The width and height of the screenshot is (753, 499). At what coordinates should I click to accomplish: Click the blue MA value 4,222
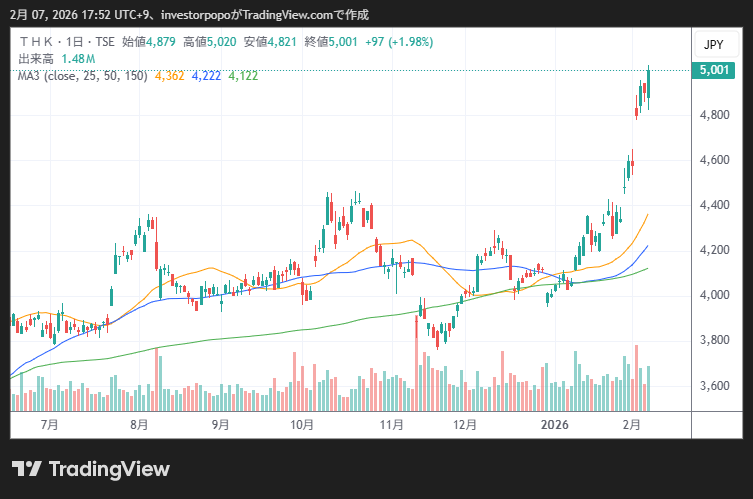tap(206, 76)
